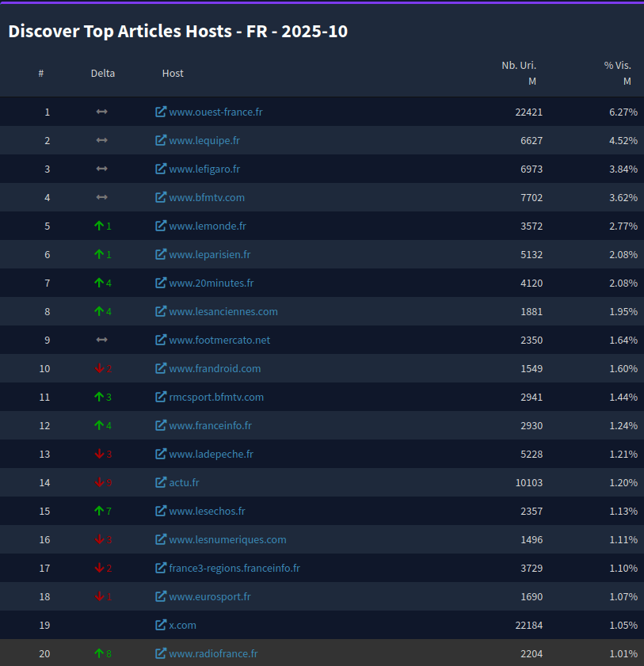Click external link icon beside www.ladepeche.fr
This screenshot has height=666, width=644.
click(x=161, y=454)
